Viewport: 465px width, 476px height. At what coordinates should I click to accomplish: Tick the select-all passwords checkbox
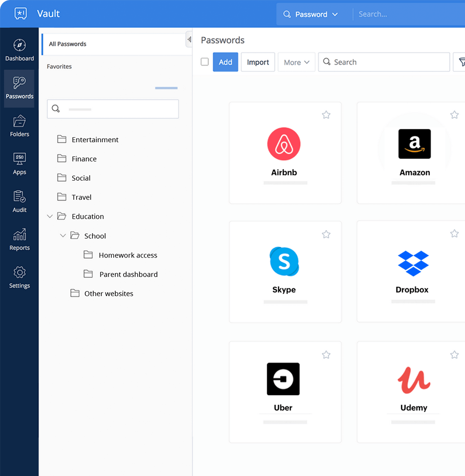pyautogui.click(x=205, y=62)
